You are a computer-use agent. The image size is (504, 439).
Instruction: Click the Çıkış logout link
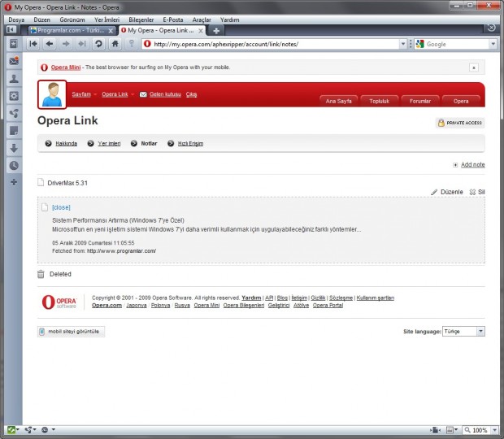191,94
